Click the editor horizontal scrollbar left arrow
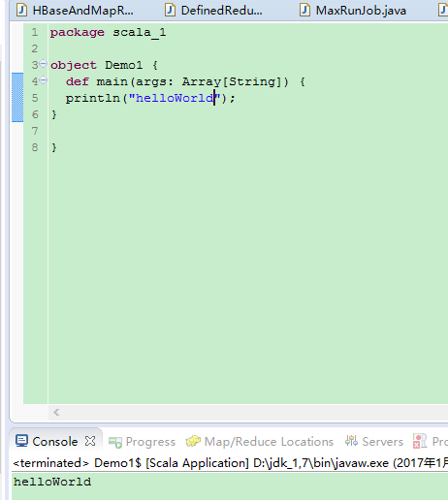 tap(56, 413)
